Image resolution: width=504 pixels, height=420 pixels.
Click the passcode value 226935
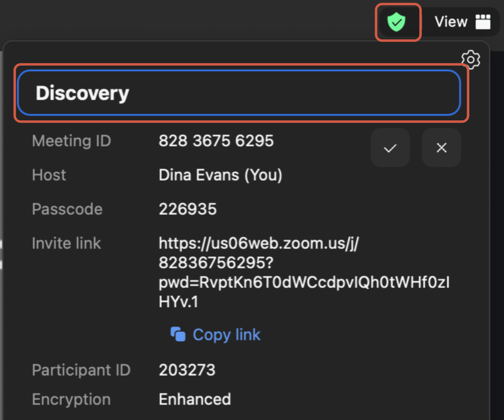187,209
